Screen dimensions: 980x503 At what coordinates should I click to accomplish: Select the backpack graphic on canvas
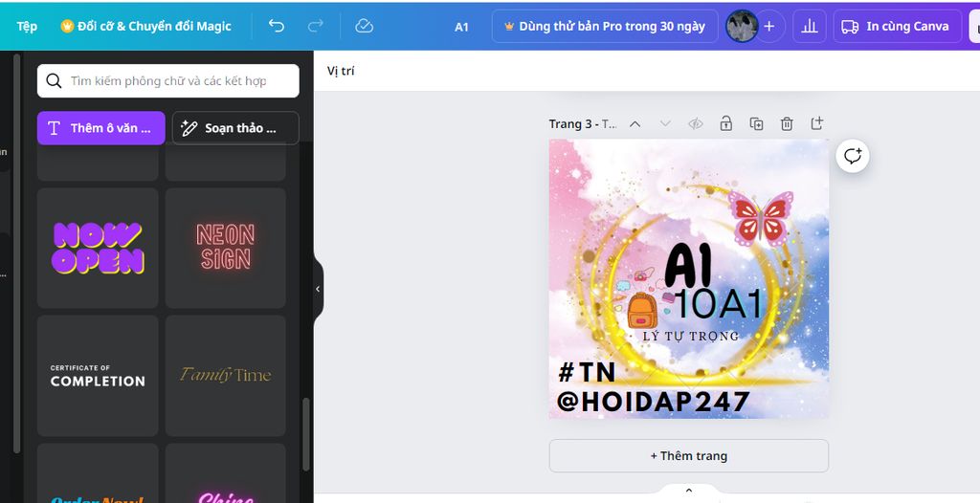pyautogui.click(x=642, y=311)
